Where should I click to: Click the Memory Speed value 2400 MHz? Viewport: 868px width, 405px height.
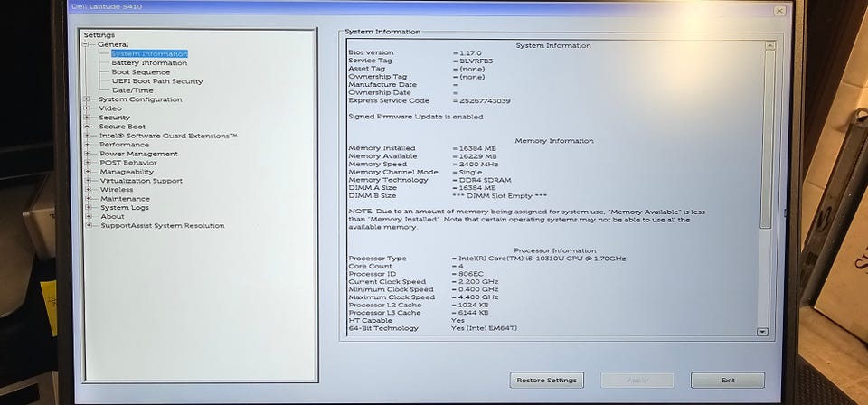coord(479,165)
